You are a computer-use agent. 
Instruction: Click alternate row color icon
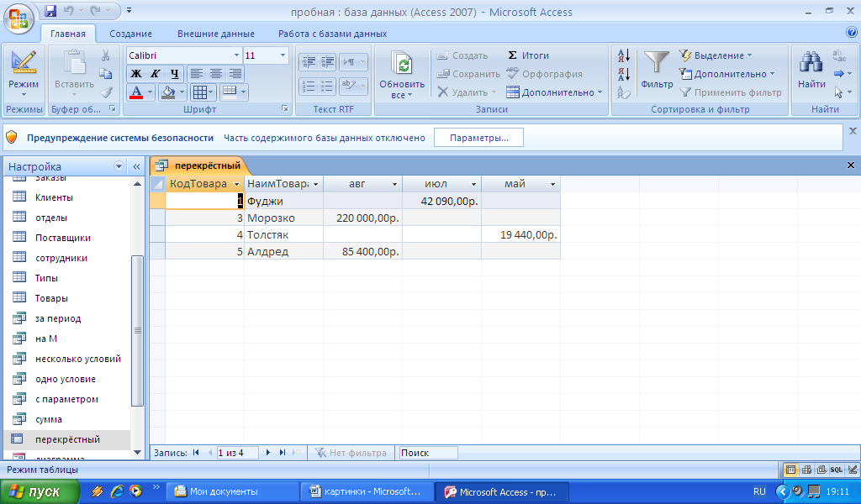(x=230, y=91)
